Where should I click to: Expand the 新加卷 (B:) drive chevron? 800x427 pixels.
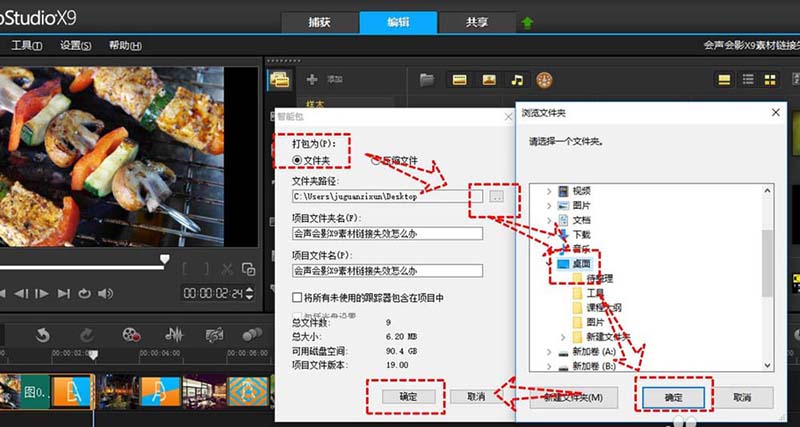549,366
